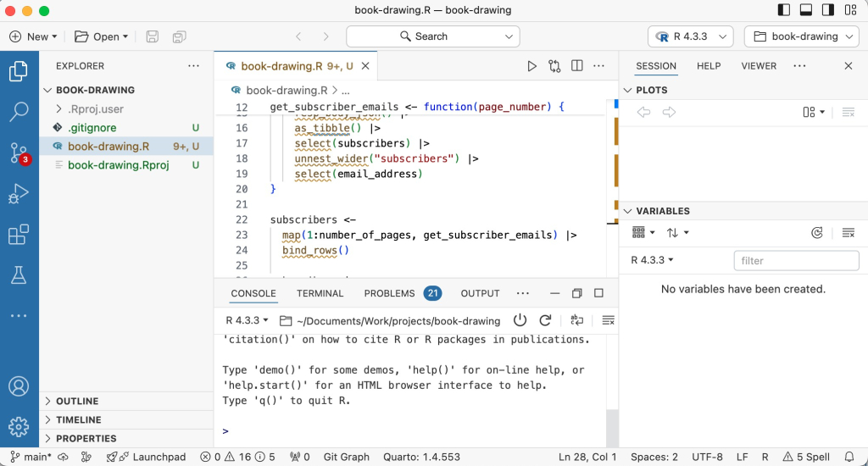Clear all plots in Plots pane

click(848, 113)
